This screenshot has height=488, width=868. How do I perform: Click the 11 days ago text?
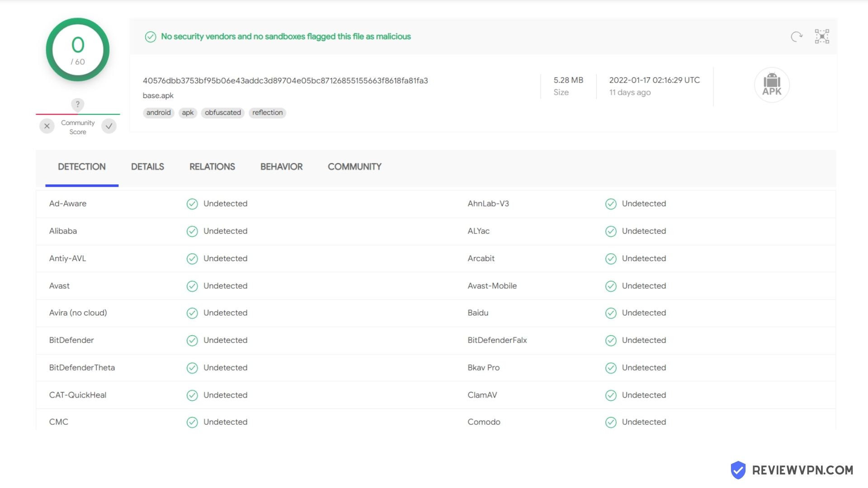point(630,92)
